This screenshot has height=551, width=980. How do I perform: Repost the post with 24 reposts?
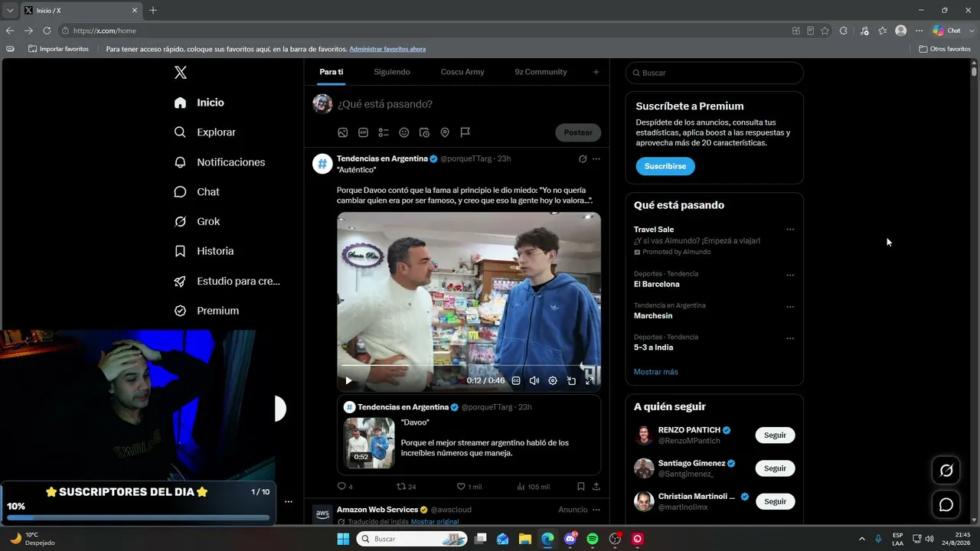(406, 487)
